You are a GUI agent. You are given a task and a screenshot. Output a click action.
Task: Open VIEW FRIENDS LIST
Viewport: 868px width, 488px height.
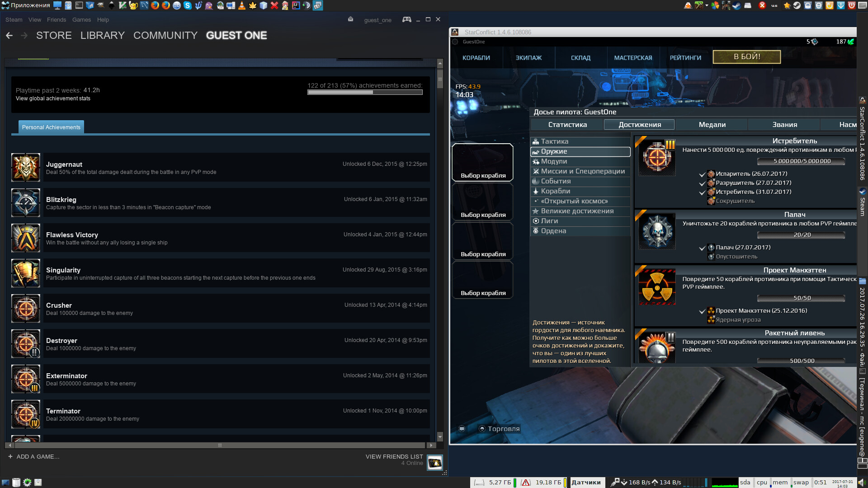pyautogui.click(x=394, y=457)
